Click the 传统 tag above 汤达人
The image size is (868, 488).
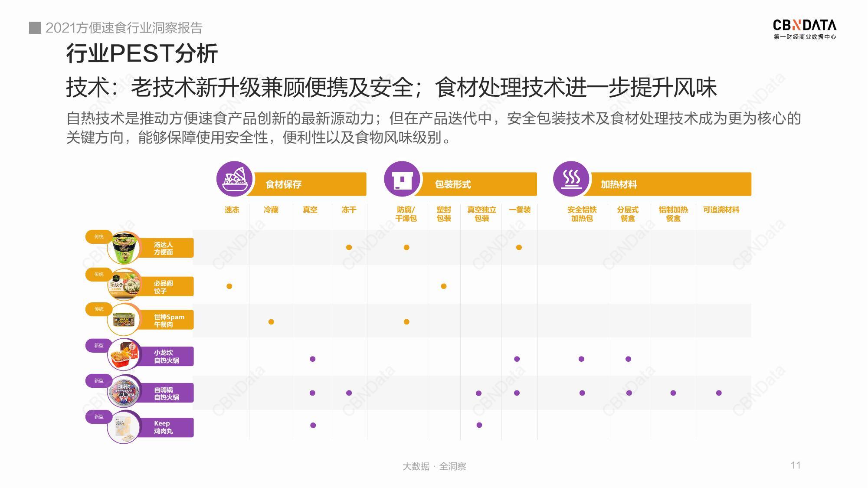[99, 236]
